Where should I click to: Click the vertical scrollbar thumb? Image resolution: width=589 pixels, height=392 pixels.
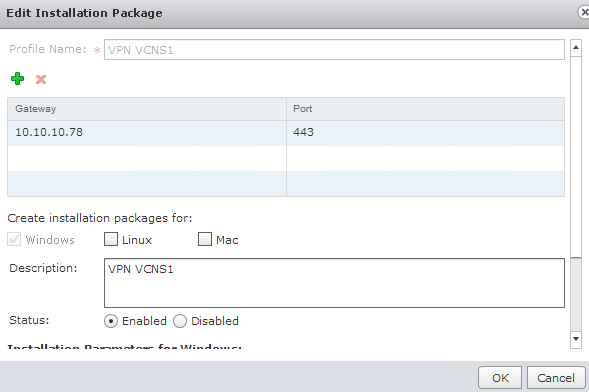point(576,157)
